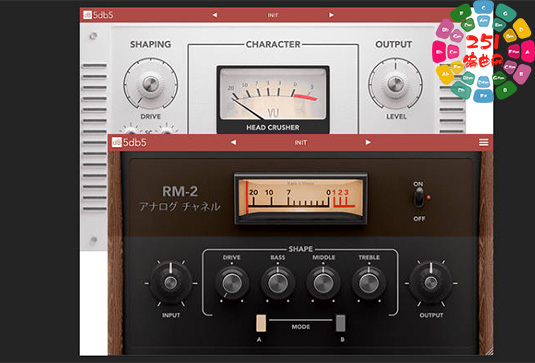This screenshot has height=363, width=535.
Task: Switch MODE to A
Action: click(x=261, y=323)
